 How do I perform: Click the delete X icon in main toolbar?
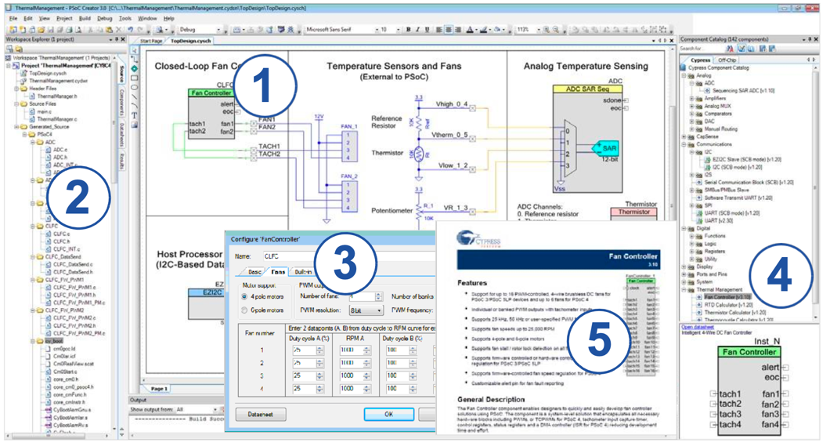click(x=119, y=30)
